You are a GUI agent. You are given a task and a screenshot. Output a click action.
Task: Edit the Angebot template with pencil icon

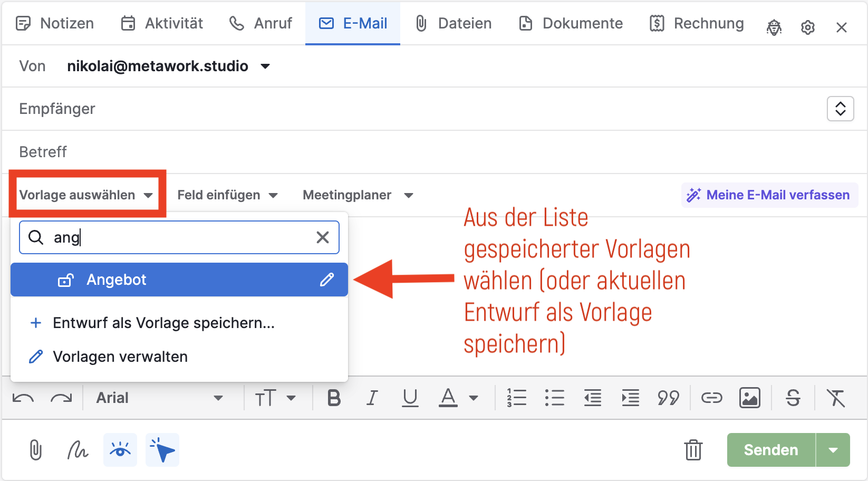[x=327, y=280]
